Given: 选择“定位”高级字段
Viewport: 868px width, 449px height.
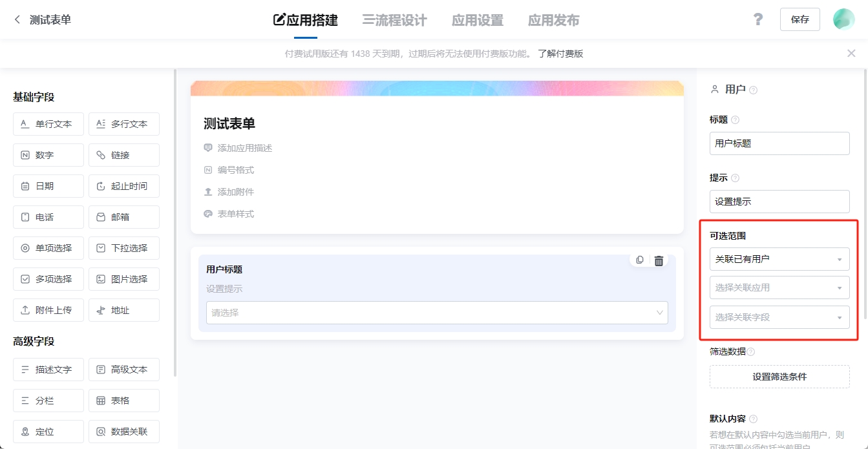Looking at the screenshot, I should point(48,431).
